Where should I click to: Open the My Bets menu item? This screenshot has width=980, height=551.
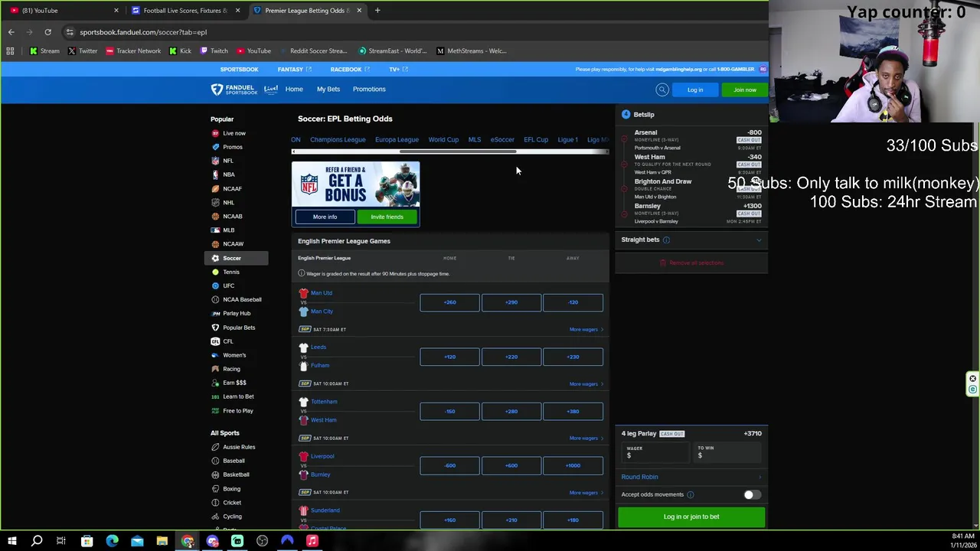coord(328,90)
